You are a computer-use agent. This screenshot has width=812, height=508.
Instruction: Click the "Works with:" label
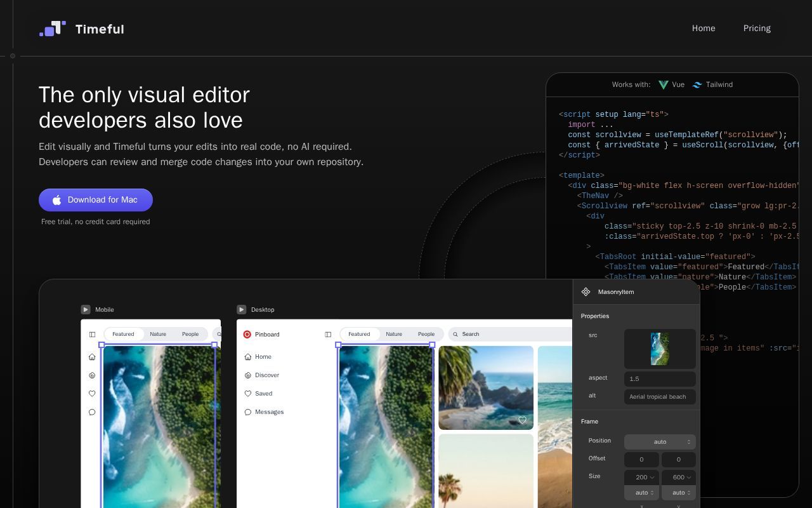click(x=631, y=84)
